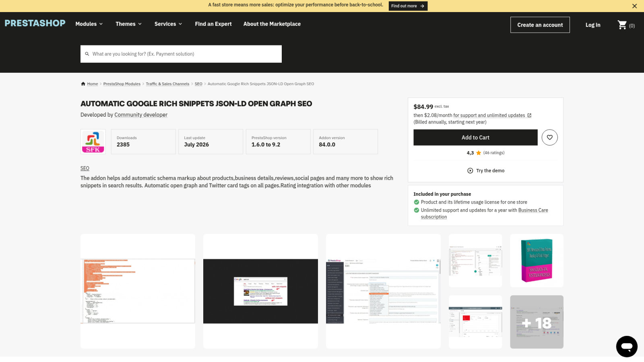Open the +18 more images thumbnail

(x=537, y=322)
